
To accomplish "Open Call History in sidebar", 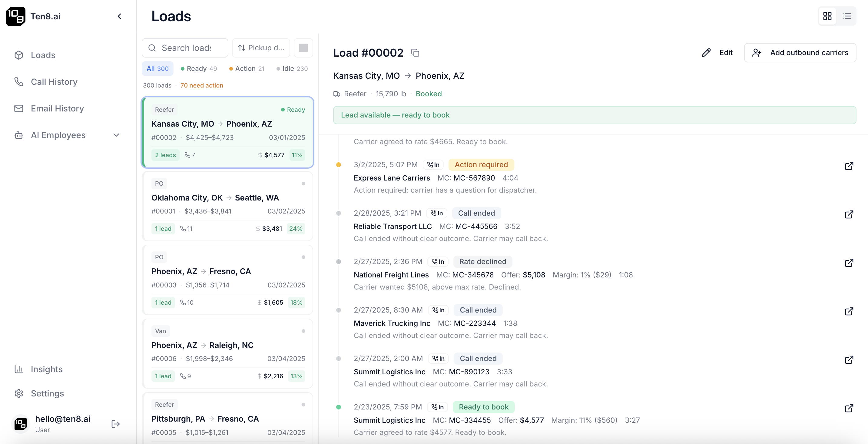I will pyautogui.click(x=54, y=82).
